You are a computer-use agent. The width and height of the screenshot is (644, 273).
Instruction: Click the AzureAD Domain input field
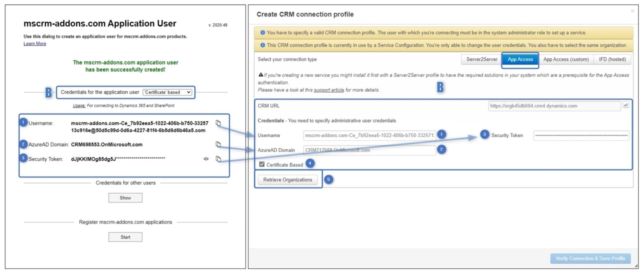[x=369, y=149]
